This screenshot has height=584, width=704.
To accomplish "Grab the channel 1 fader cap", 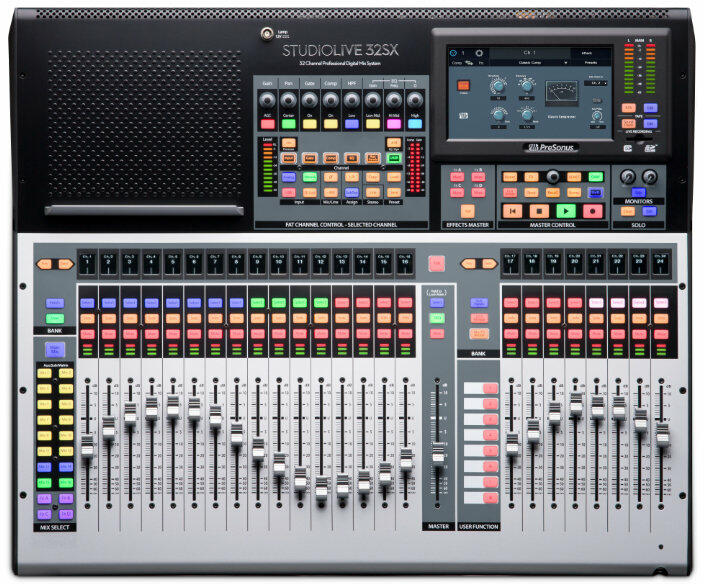I will coord(87,446).
